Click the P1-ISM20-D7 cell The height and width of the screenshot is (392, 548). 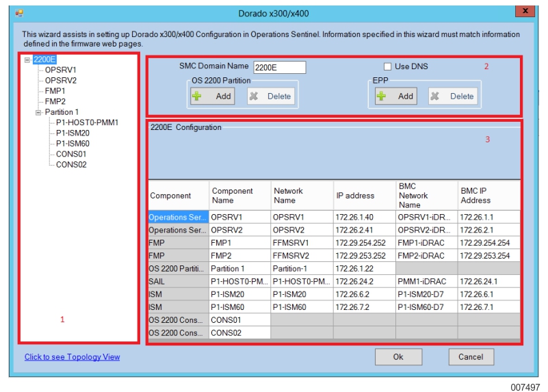tap(427, 294)
